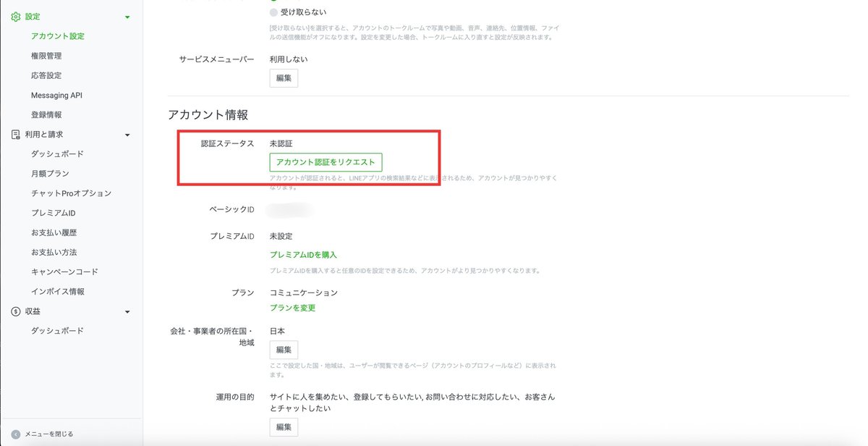Click the blurred ベーシックID value

[289, 210]
